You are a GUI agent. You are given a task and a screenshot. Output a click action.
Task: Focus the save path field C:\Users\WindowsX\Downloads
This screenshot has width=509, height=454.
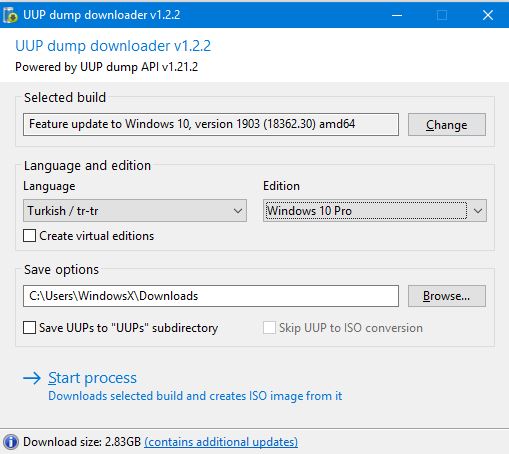click(x=211, y=296)
